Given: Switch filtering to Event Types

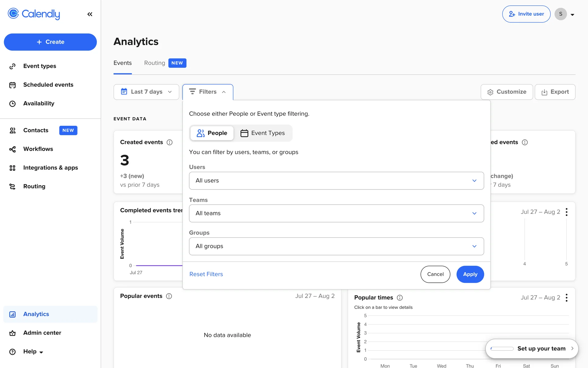Looking at the screenshot, I should (263, 133).
